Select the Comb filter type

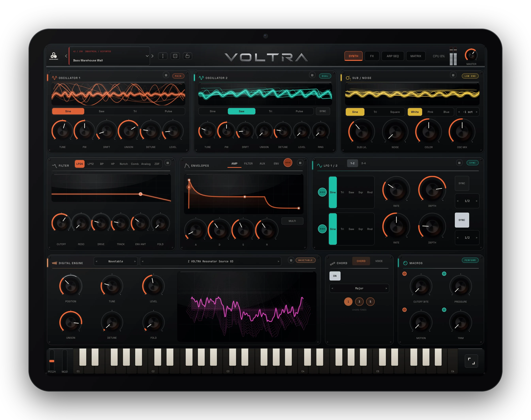pyautogui.click(x=135, y=164)
